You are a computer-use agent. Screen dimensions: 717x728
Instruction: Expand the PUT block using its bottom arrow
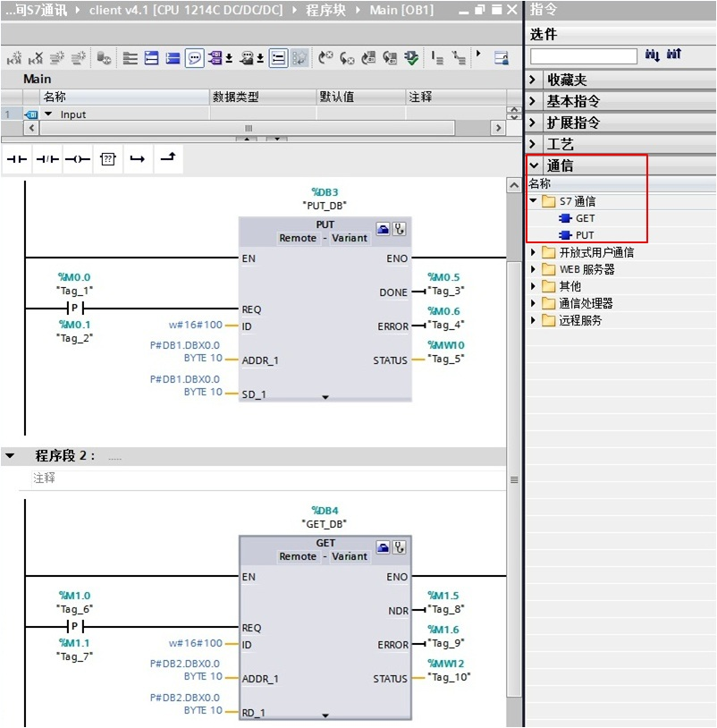[325, 395]
